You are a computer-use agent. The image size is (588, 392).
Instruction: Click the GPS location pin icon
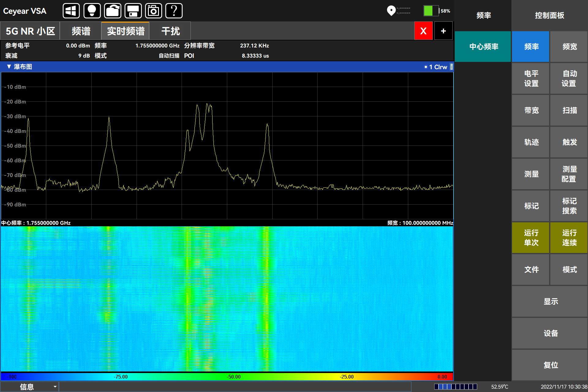pyautogui.click(x=391, y=11)
